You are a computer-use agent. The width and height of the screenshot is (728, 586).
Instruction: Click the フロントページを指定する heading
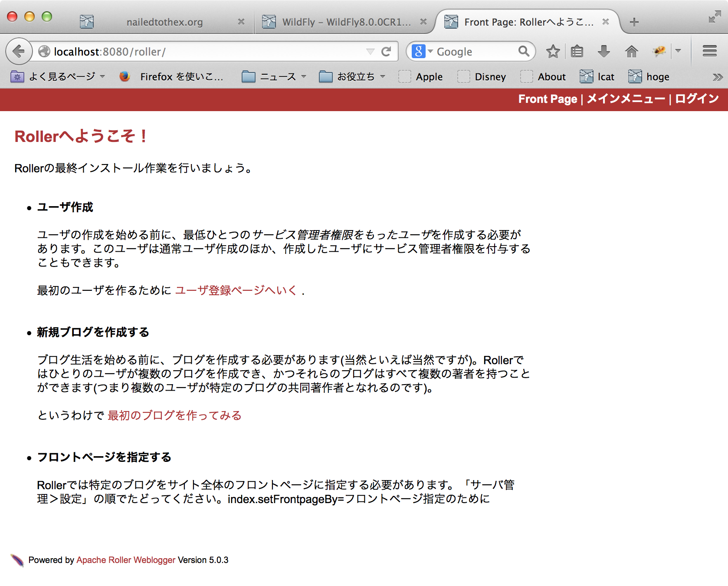coord(104,457)
